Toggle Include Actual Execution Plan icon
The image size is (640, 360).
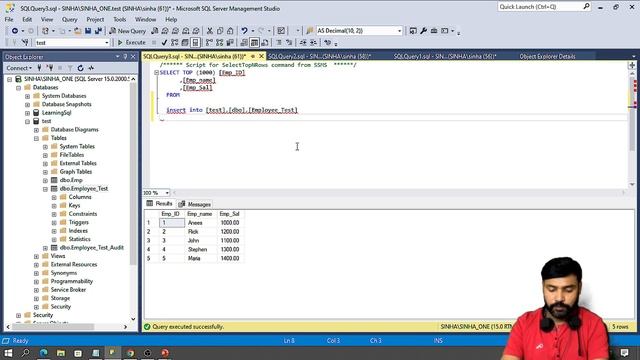click(x=209, y=42)
